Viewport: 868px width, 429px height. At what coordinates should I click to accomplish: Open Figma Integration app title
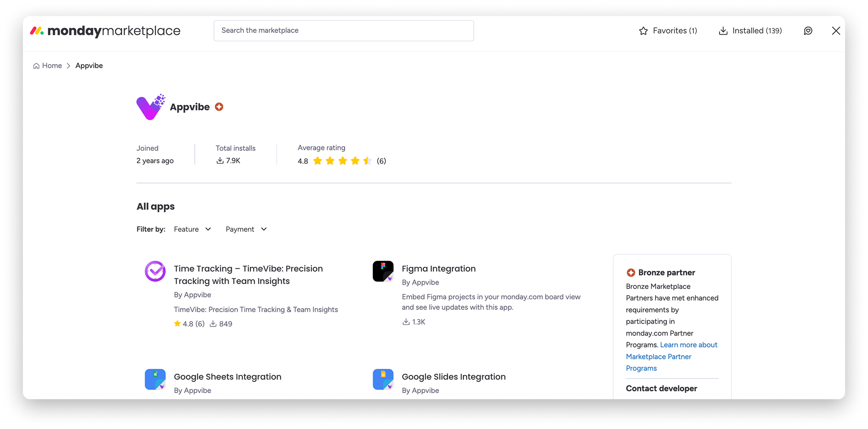(439, 269)
